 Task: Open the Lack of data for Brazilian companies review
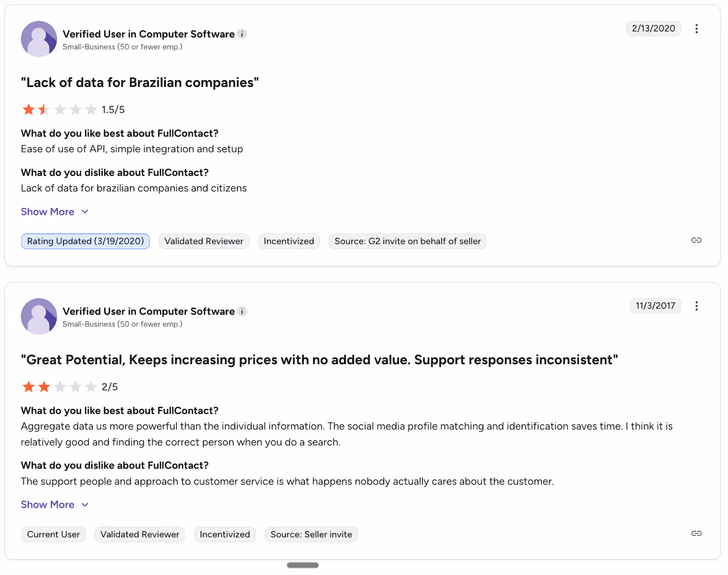pyautogui.click(x=140, y=82)
